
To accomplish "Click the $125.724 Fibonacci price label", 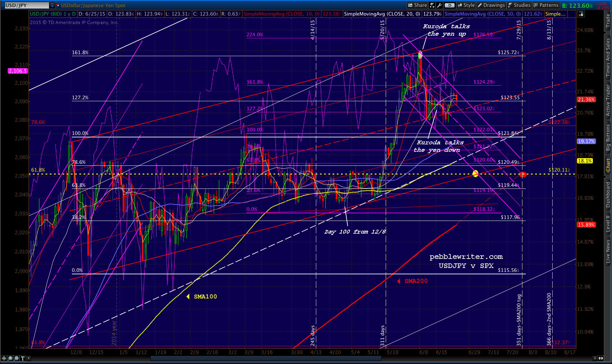I will click(x=508, y=53).
